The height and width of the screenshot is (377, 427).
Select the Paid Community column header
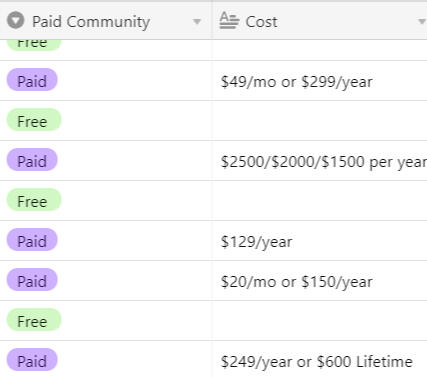pyautogui.click(x=106, y=21)
